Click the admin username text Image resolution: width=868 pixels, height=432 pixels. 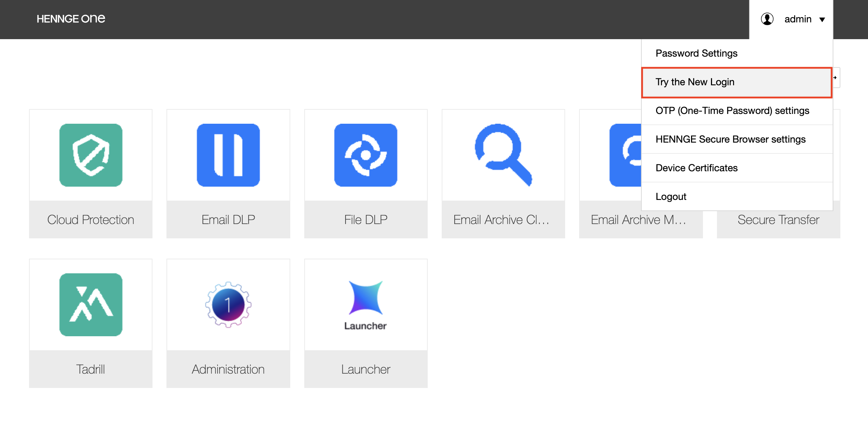(798, 19)
